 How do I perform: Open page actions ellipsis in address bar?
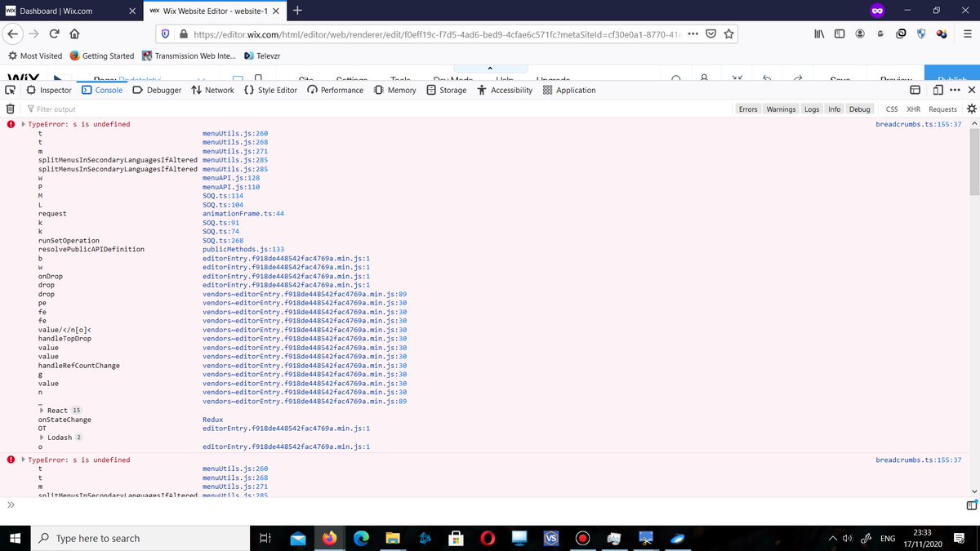click(693, 34)
